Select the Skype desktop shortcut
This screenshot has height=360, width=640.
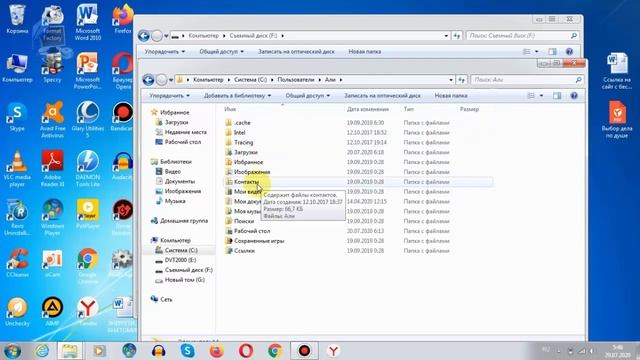[17, 117]
